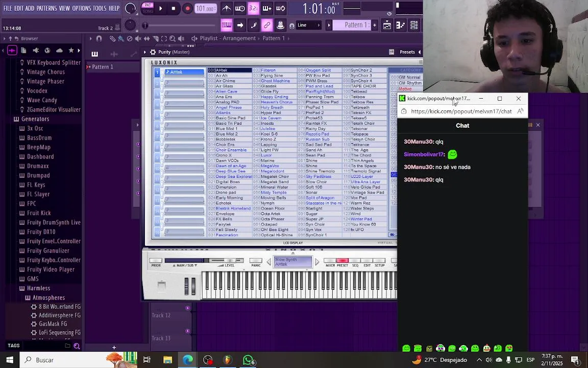This screenshot has height=368, width=588.
Task: Open the Playlist view from toolbar
Action: [387, 25]
